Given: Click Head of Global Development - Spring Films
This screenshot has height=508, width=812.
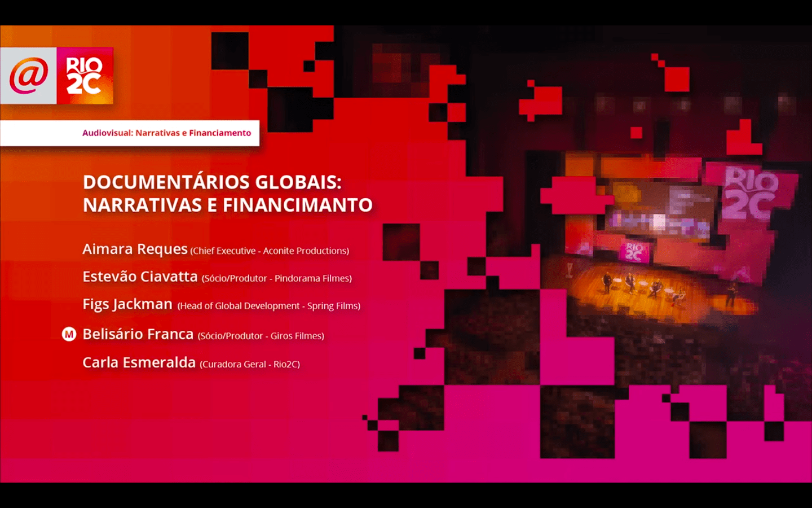Looking at the screenshot, I should [269, 306].
